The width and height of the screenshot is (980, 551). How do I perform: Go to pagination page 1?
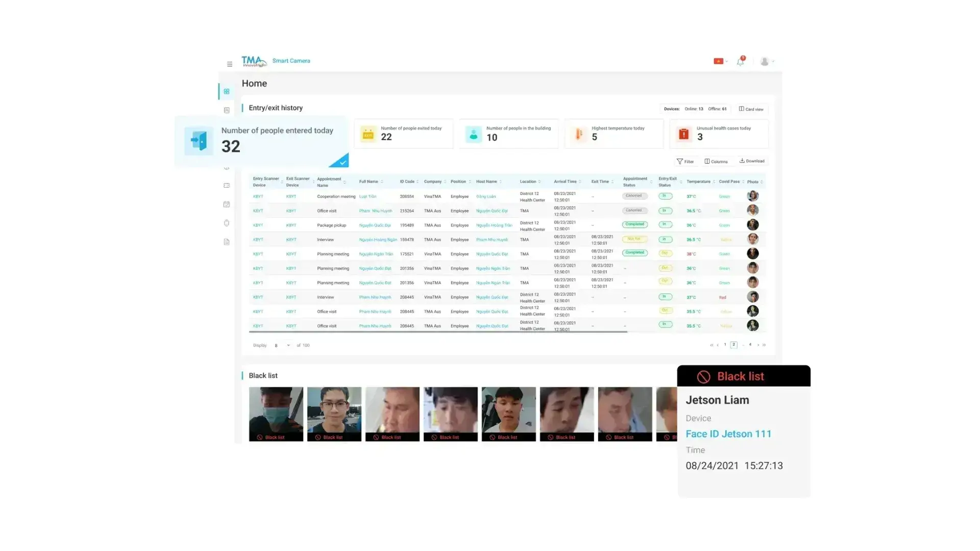(725, 345)
